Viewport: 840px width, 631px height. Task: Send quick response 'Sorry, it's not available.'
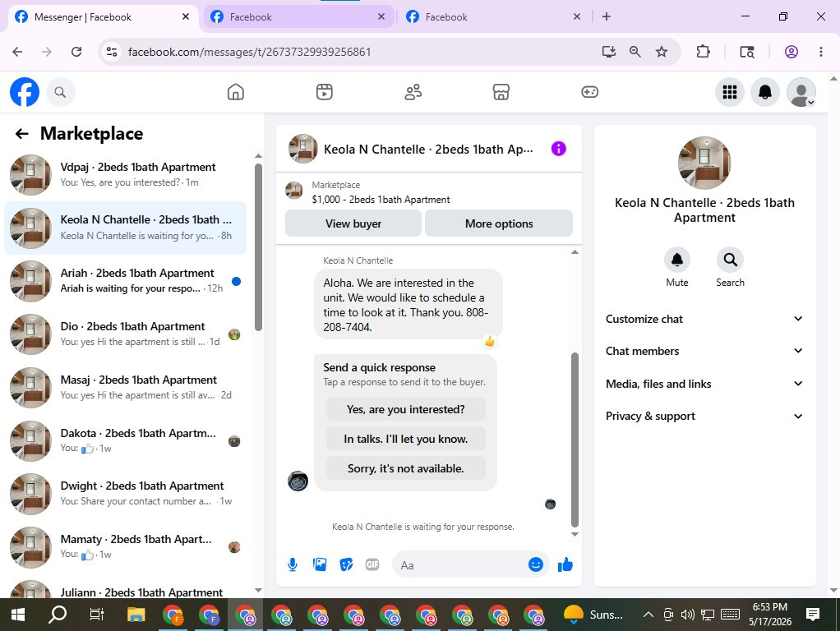point(405,468)
